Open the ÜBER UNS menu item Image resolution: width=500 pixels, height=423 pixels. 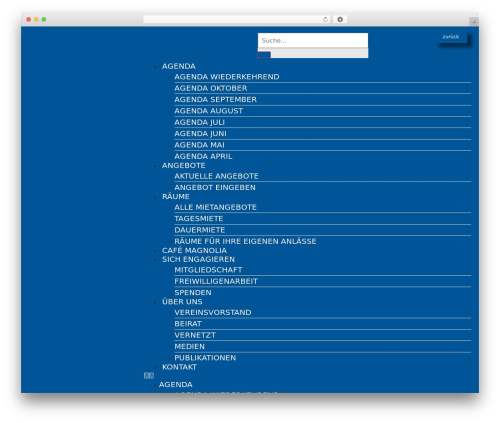182,302
